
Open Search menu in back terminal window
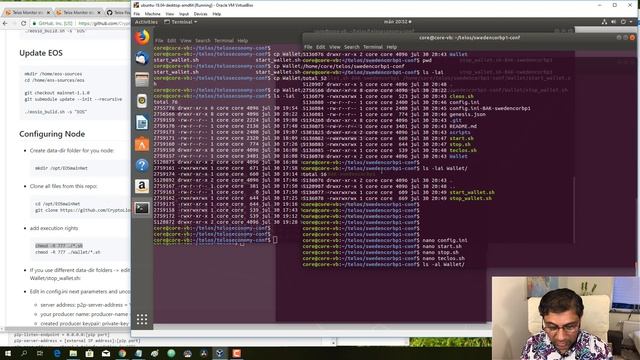(x=203, y=41)
